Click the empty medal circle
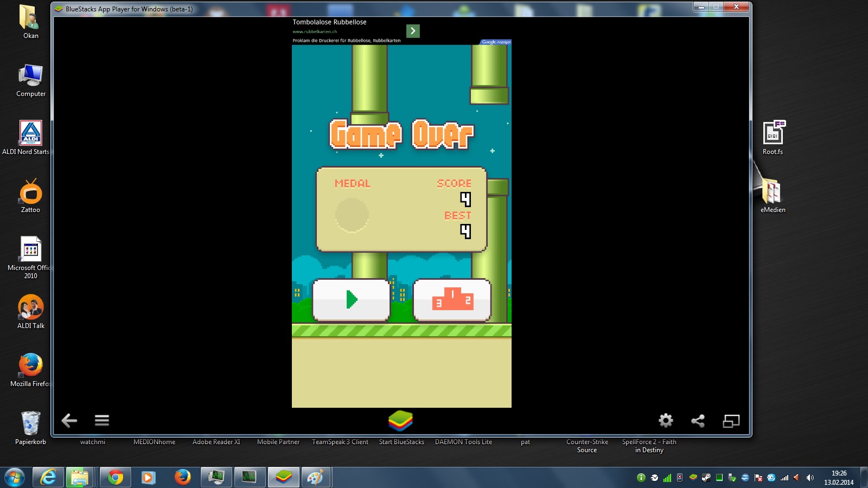868x488 pixels. (x=352, y=215)
